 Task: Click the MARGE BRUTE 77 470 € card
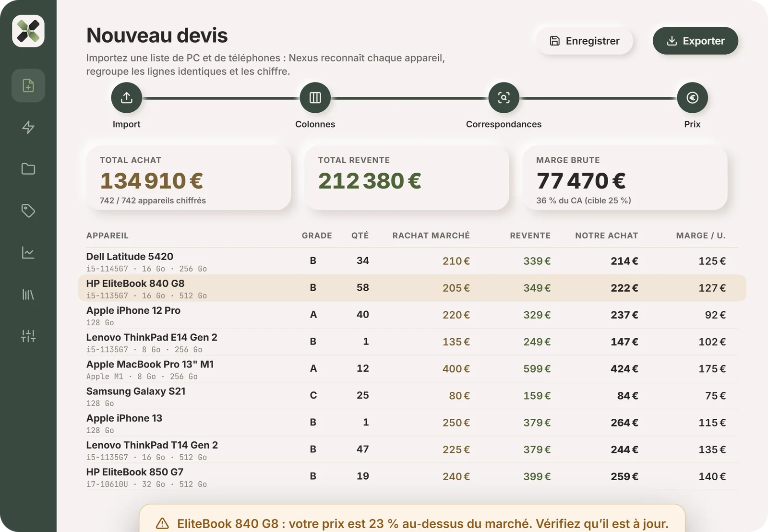625,178
